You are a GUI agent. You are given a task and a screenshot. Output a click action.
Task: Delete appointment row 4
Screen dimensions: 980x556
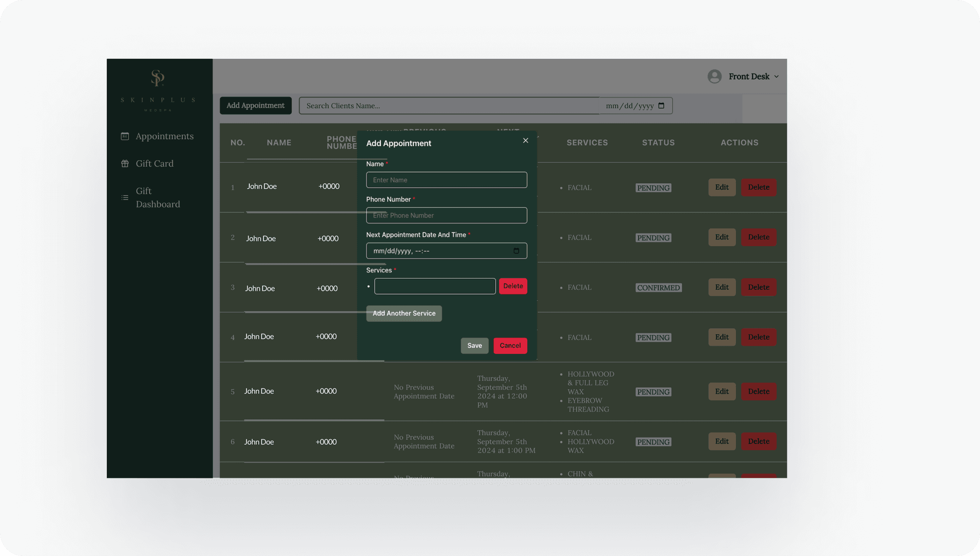click(x=758, y=337)
